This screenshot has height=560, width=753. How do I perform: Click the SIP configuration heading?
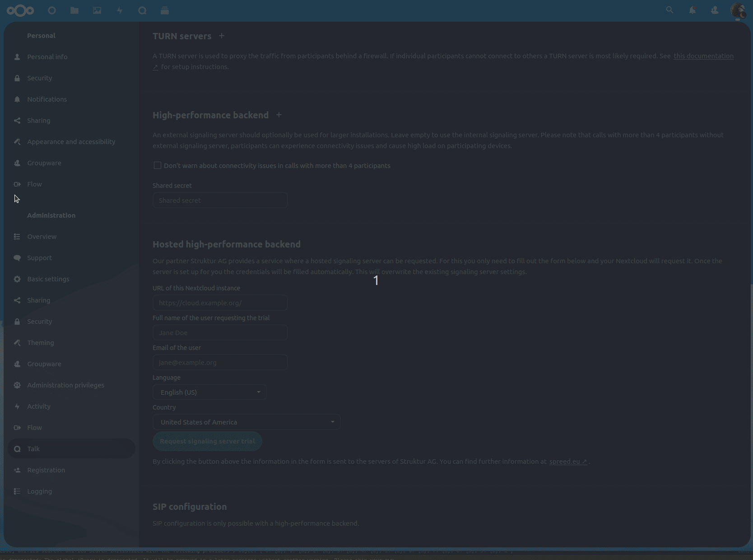click(190, 507)
